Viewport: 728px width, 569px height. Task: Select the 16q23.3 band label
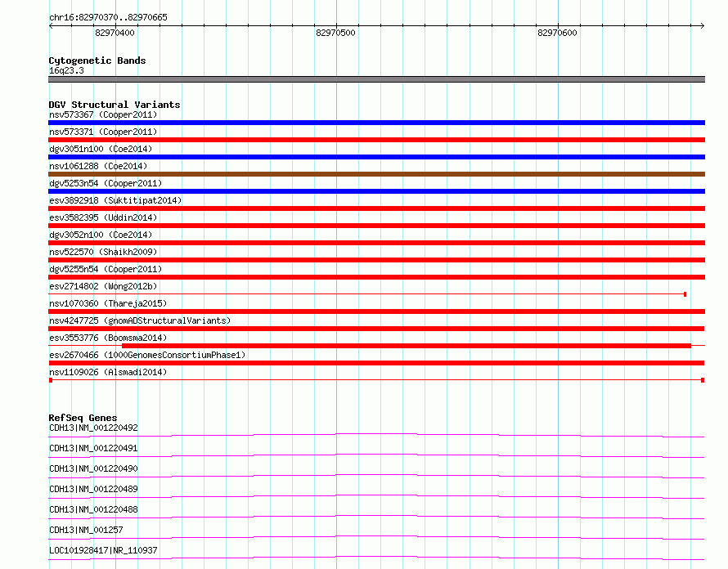[66, 70]
